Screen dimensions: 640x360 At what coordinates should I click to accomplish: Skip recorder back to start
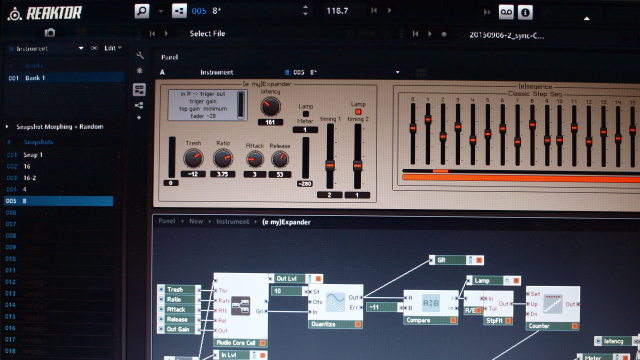pyautogui.click(x=416, y=34)
